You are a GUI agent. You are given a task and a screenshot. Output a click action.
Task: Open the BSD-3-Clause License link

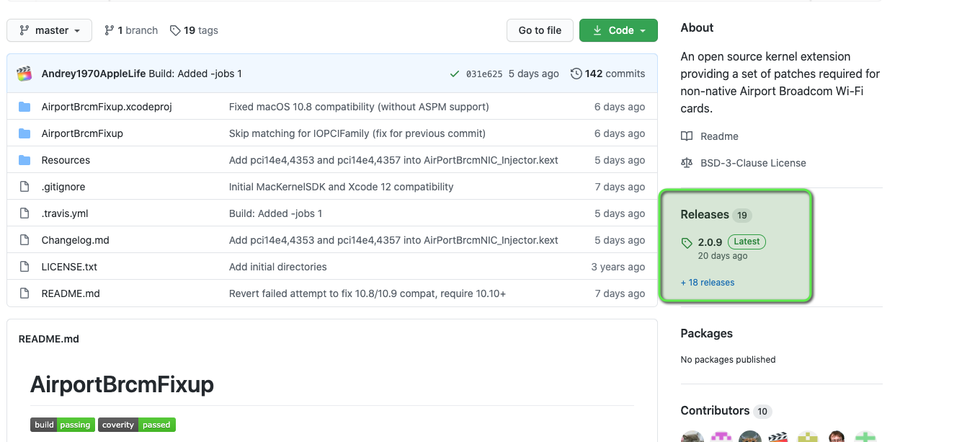click(753, 163)
